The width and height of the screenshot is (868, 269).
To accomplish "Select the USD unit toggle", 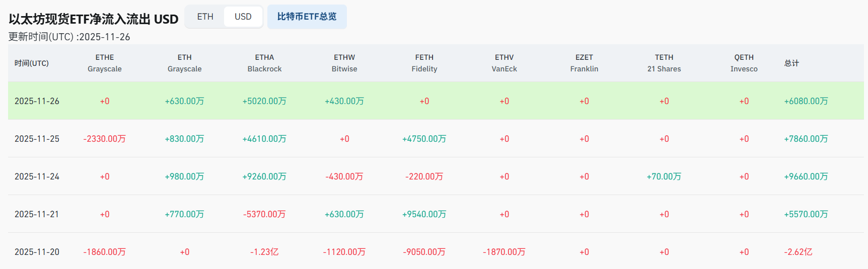I will pos(243,17).
